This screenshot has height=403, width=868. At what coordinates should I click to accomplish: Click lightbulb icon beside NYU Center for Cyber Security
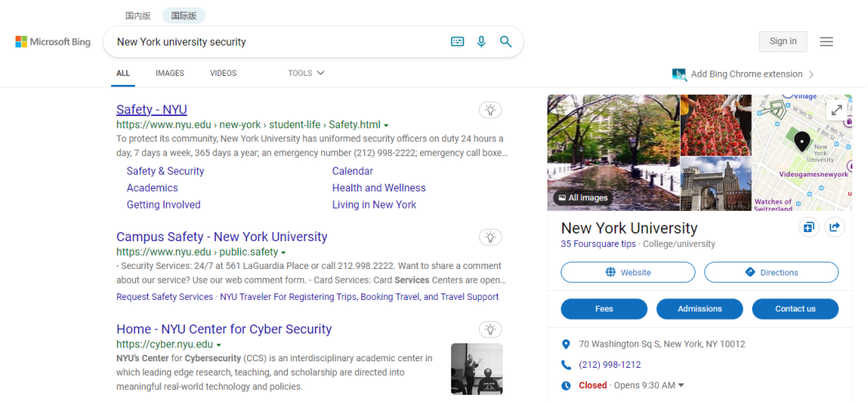pos(490,329)
